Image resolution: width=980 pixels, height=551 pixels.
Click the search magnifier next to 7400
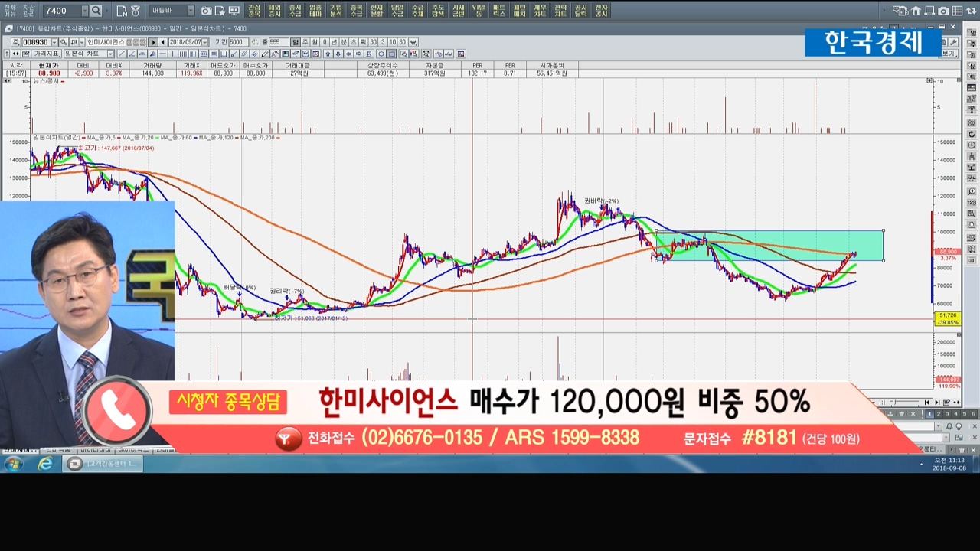pos(96,11)
